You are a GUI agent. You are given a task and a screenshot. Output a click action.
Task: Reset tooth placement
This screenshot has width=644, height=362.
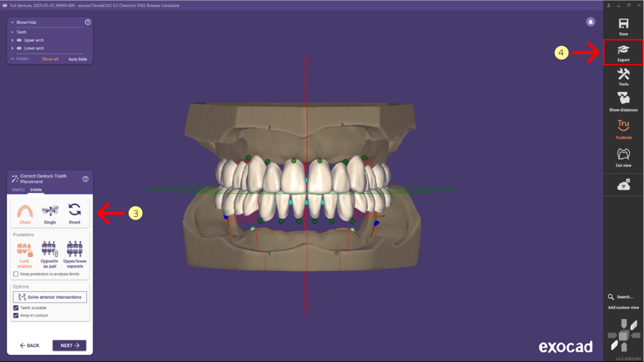click(74, 214)
